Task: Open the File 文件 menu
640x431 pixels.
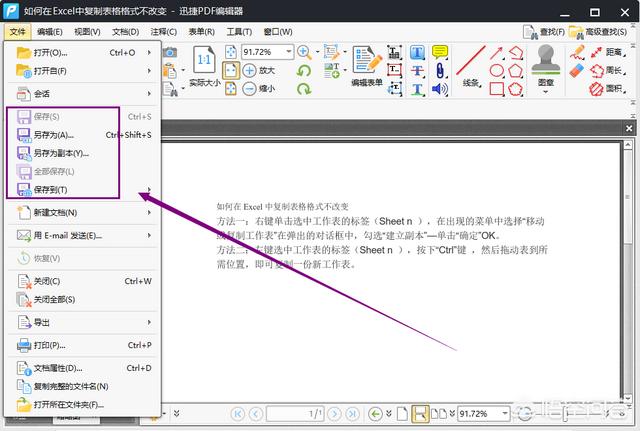Action: click(17, 32)
